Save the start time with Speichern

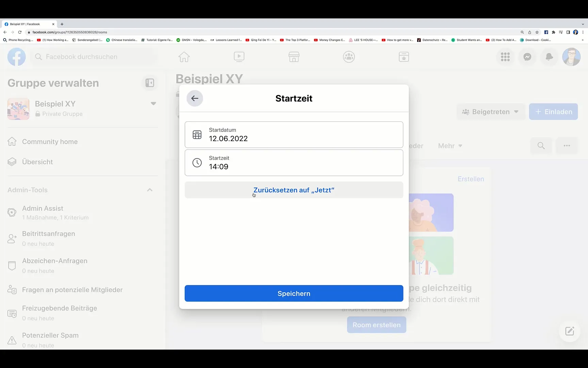(294, 293)
